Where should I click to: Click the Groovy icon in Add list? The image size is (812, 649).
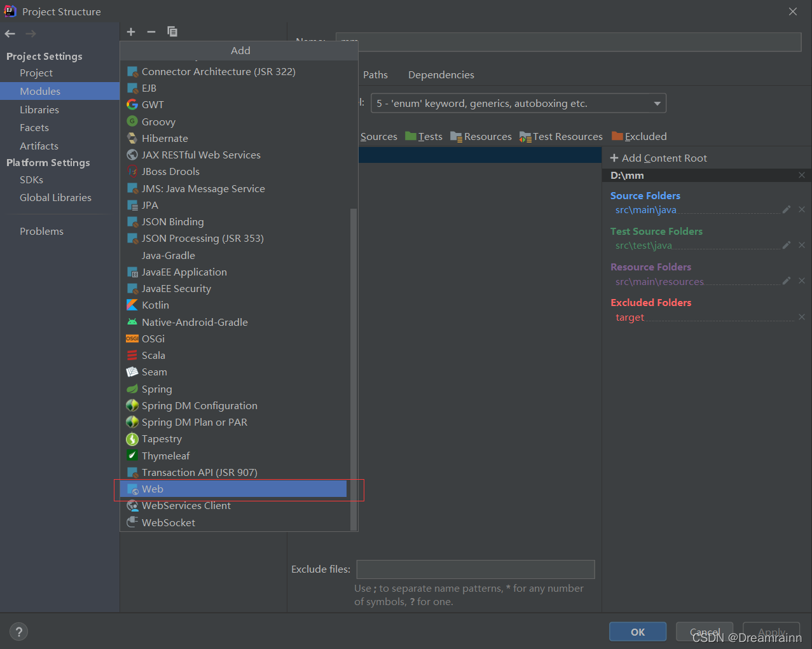click(132, 122)
